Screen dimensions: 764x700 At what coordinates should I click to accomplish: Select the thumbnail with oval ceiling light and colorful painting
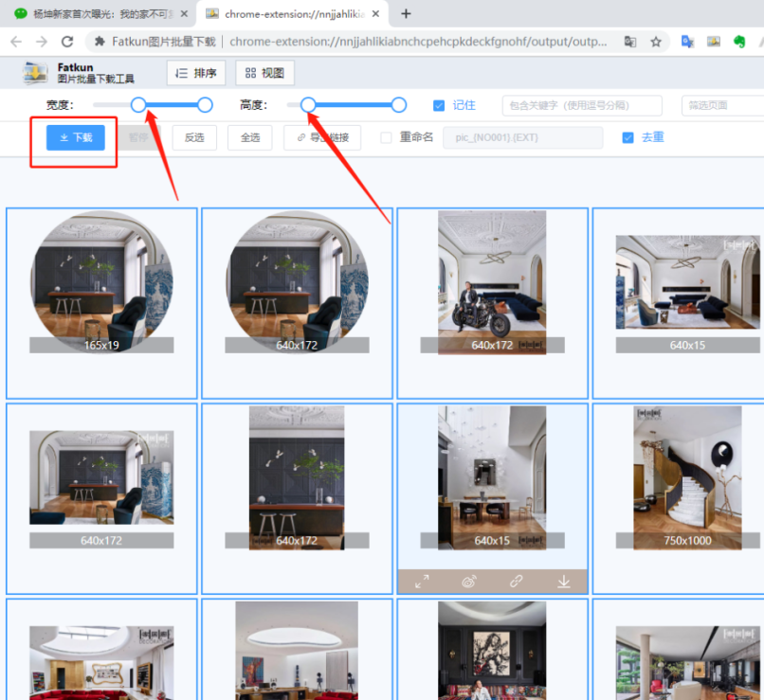(297, 650)
